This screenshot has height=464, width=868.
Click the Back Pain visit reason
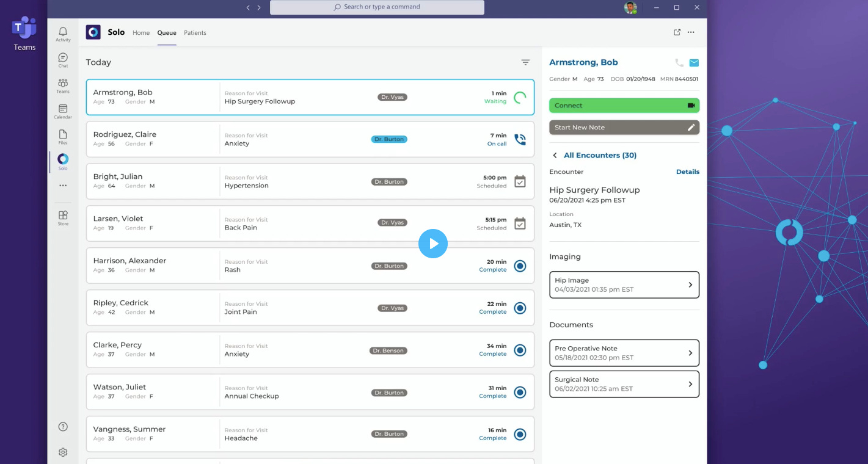[241, 228]
